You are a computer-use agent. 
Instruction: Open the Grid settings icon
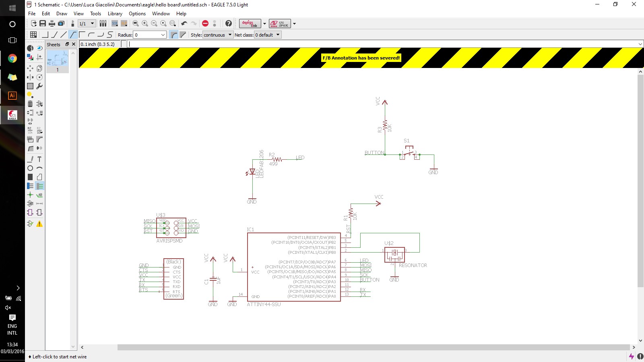[x=33, y=35]
